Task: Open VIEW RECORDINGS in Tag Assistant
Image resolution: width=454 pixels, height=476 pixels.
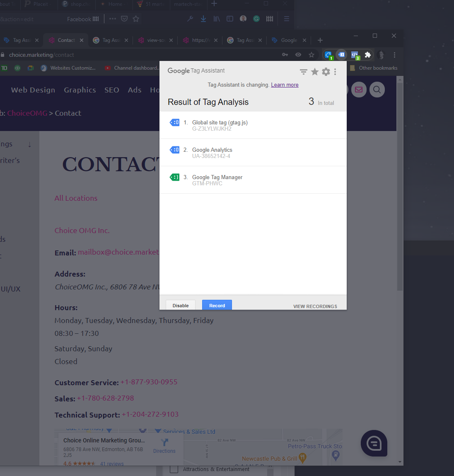Action: [315, 306]
